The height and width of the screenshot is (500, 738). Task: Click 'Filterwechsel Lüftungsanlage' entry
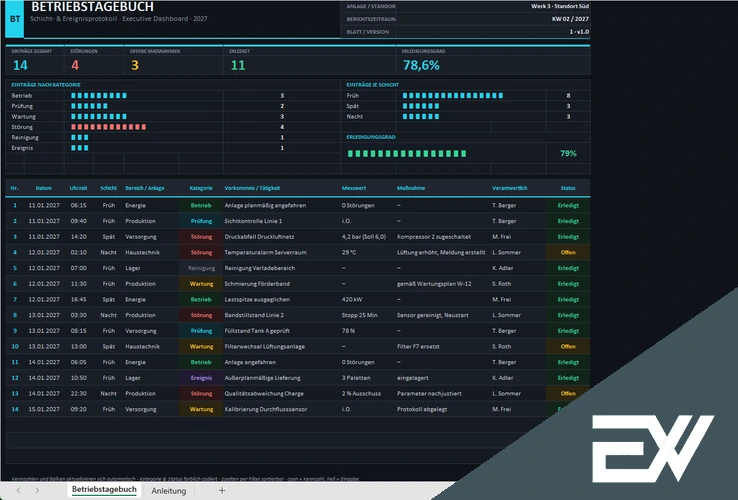(x=265, y=347)
